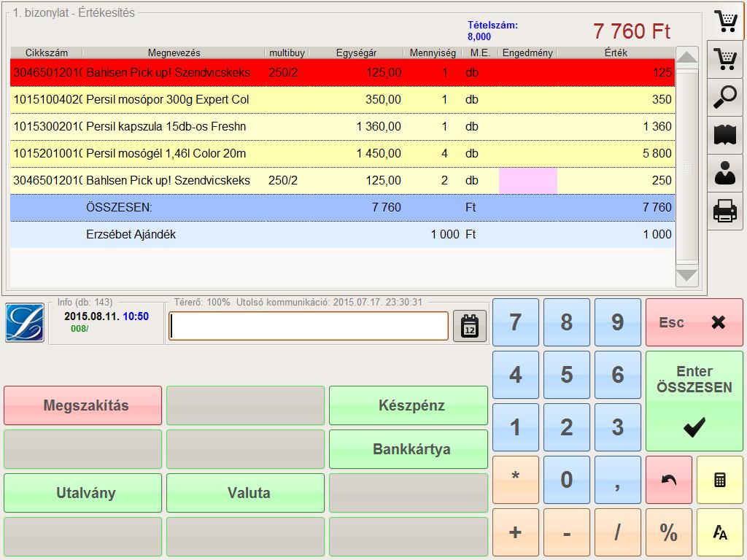
Task: Click the Cikkszám column header
Action: (47, 52)
